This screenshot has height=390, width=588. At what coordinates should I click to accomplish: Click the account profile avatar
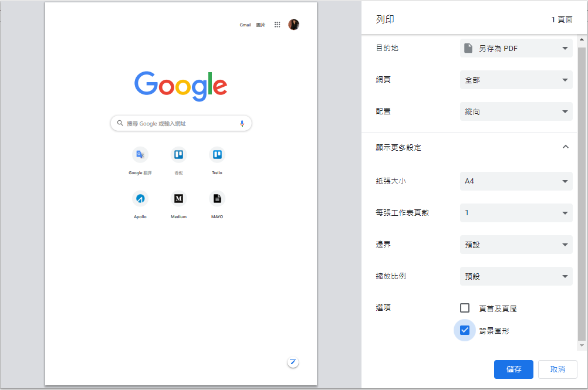(x=293, y=25)
